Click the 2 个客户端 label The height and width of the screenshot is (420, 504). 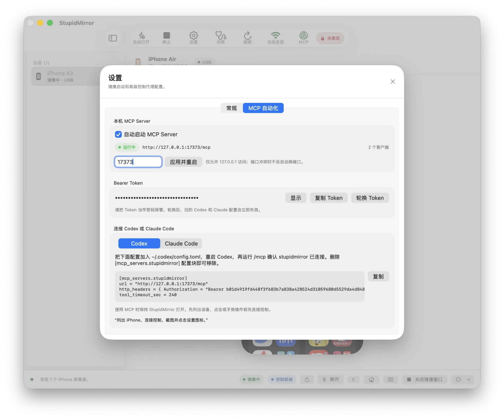click(x=378, y=147)
